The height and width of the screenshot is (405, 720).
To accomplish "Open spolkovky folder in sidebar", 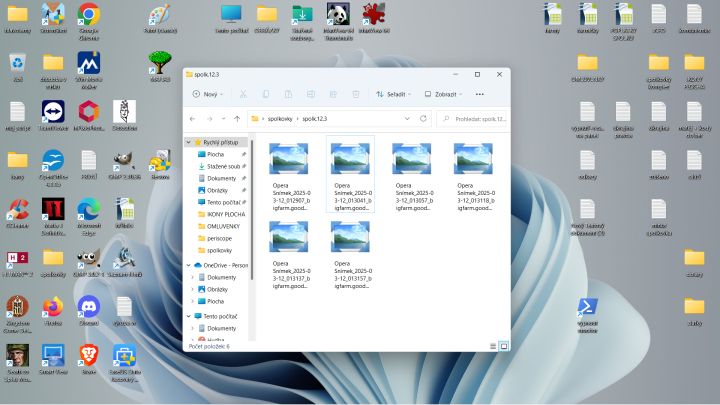I will [x=218, y=250].
